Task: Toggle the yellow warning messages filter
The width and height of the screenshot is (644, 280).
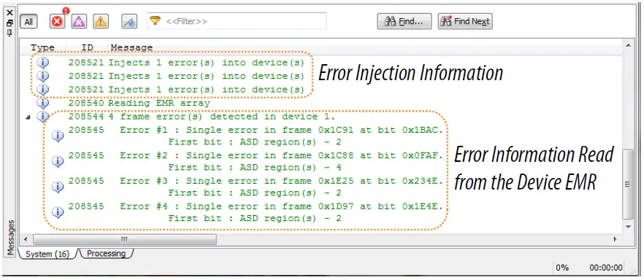Action: (x=101, y=21)
